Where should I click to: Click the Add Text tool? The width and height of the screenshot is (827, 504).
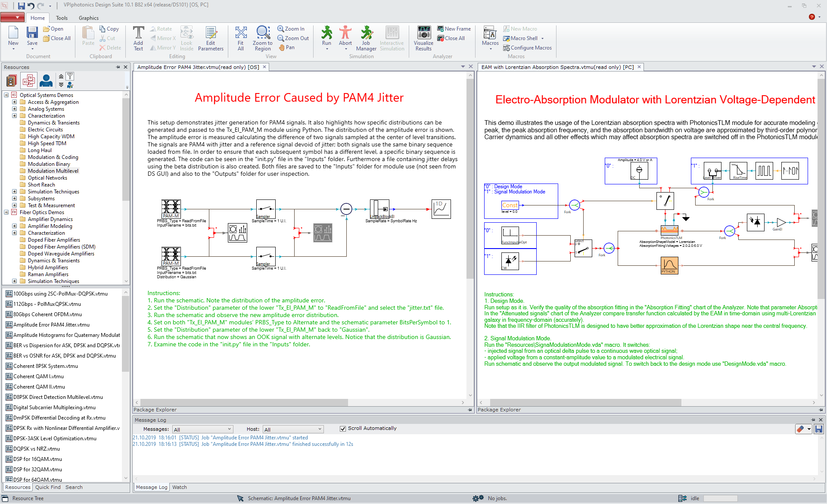click(x=138, y=38)
